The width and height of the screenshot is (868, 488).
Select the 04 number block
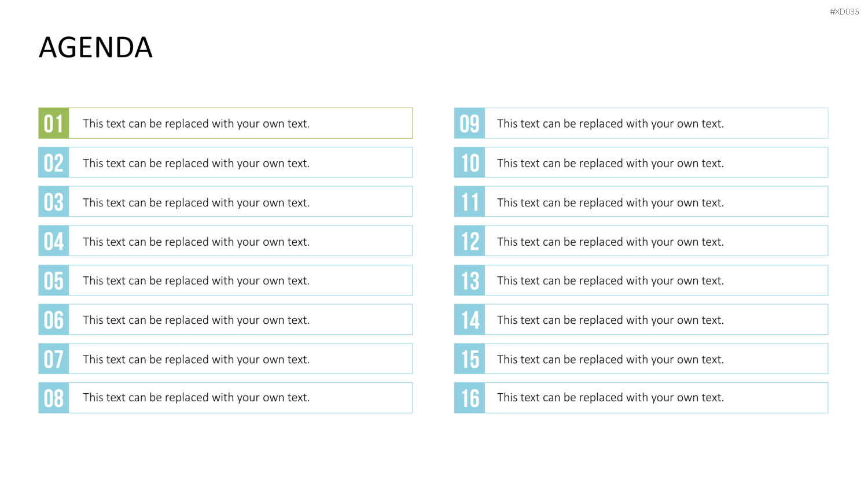tap(54, 241)
